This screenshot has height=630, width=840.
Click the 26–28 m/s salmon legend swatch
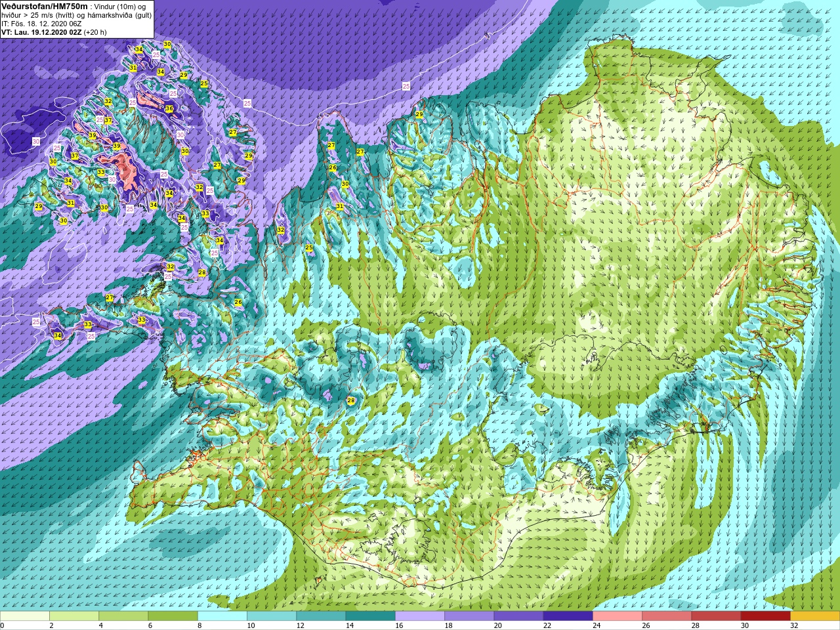tap(667, 616)
